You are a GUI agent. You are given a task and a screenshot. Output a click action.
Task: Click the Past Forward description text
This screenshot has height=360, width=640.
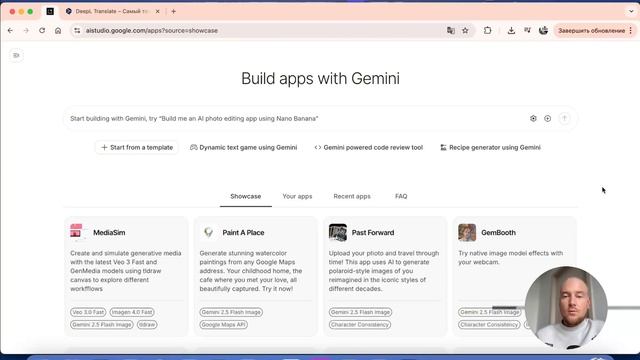[x=384, y=271]
